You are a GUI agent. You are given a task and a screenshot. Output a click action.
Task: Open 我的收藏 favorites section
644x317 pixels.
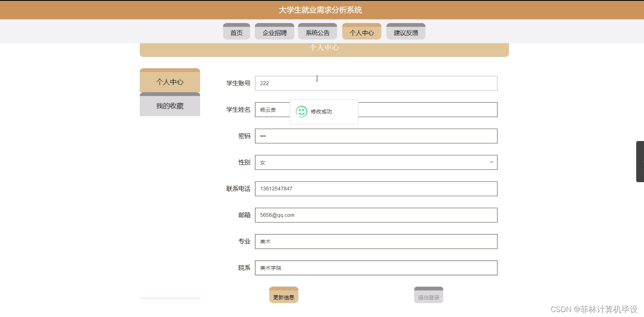[170, 105]
